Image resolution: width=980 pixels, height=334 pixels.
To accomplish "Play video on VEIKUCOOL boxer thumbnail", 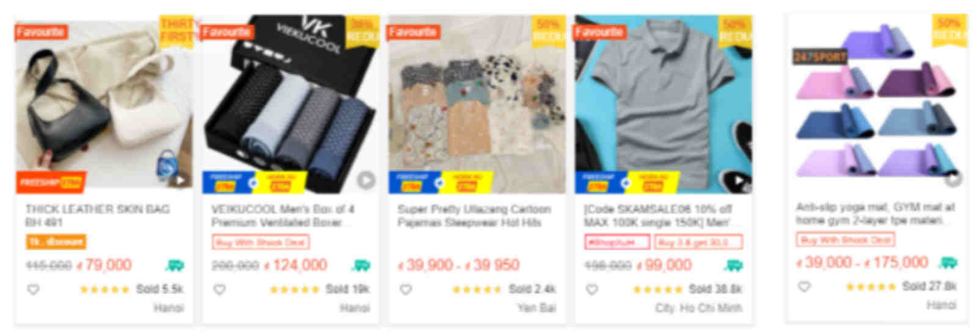I will tap(366, 180).
